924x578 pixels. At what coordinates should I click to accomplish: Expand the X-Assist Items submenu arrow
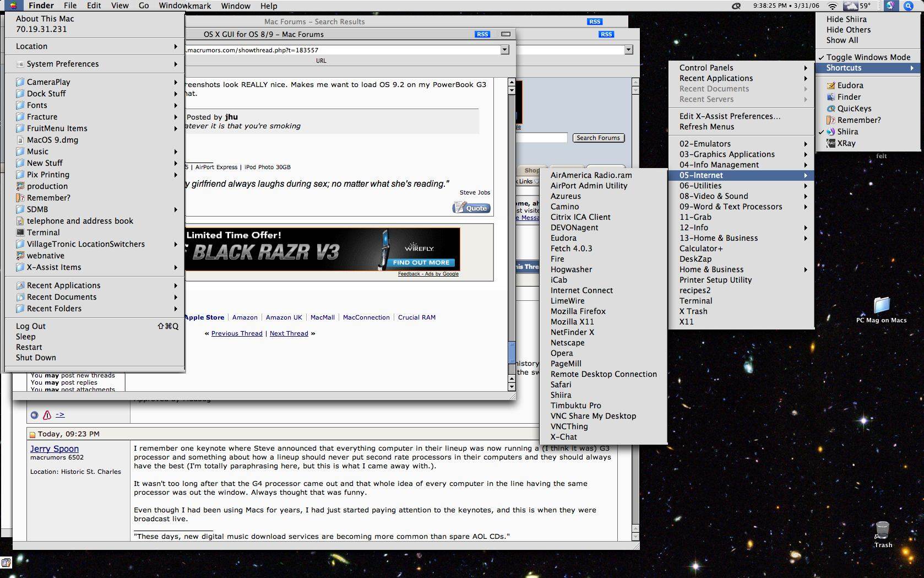click(x=176, y=267)
